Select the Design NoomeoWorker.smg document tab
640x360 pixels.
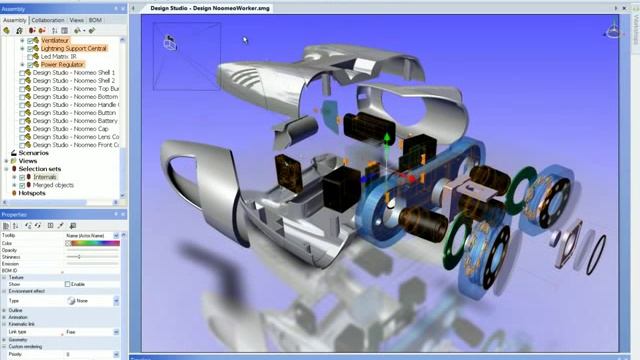click(x=210, y=8)
